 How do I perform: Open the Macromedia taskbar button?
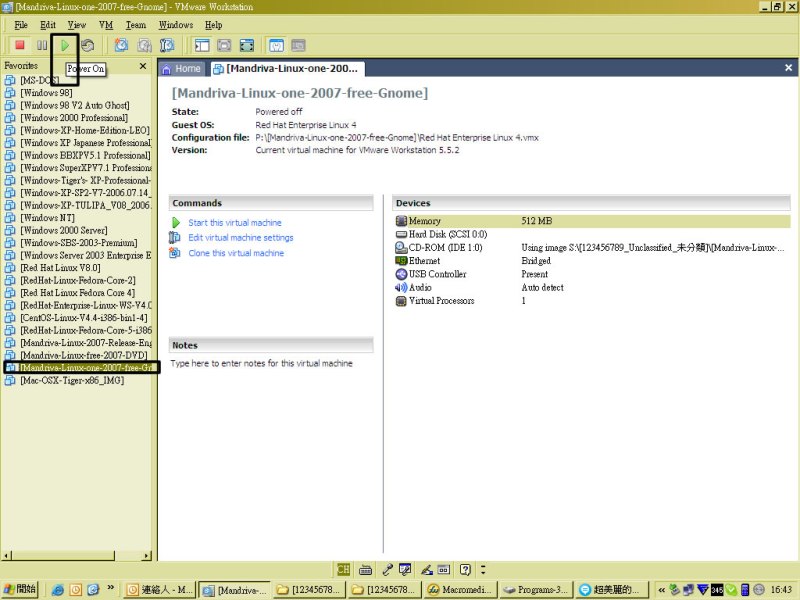pyautogui.click(x=459, y=590)
